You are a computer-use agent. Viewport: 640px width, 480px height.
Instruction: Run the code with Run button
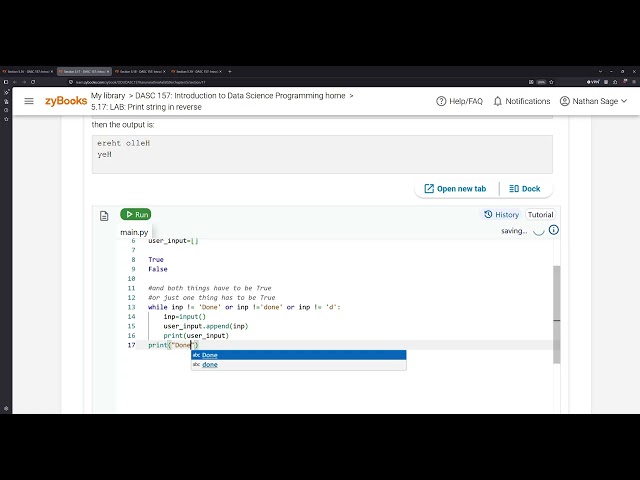pos(136,214)
